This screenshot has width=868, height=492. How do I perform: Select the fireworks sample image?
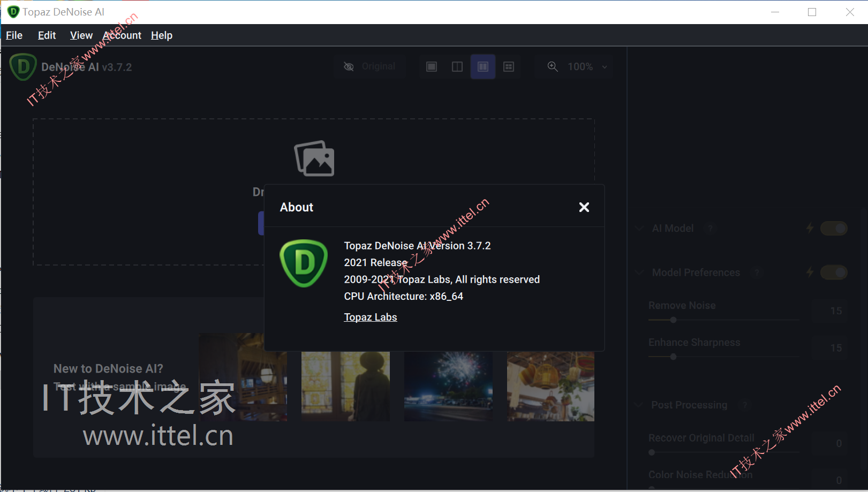(x=448, y=386)
